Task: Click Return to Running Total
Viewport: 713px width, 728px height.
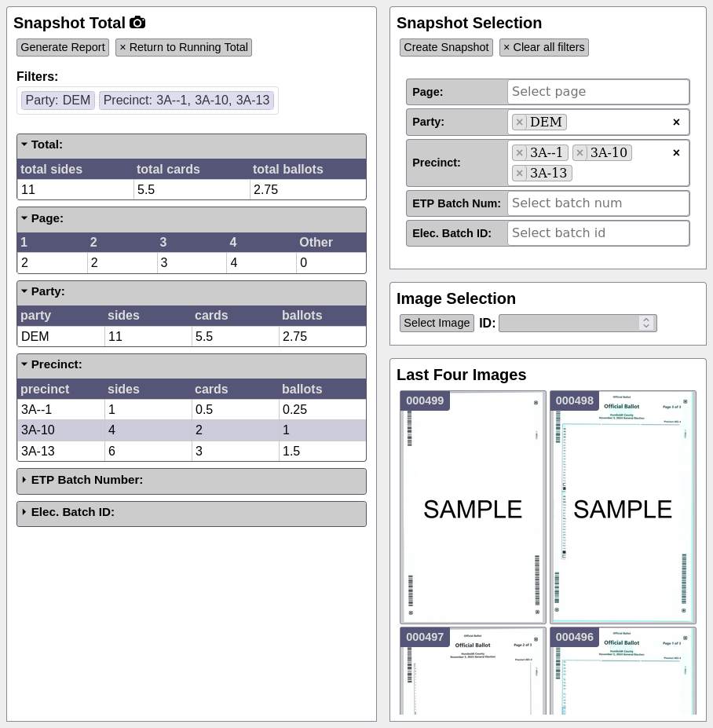Action: (184, 47)
